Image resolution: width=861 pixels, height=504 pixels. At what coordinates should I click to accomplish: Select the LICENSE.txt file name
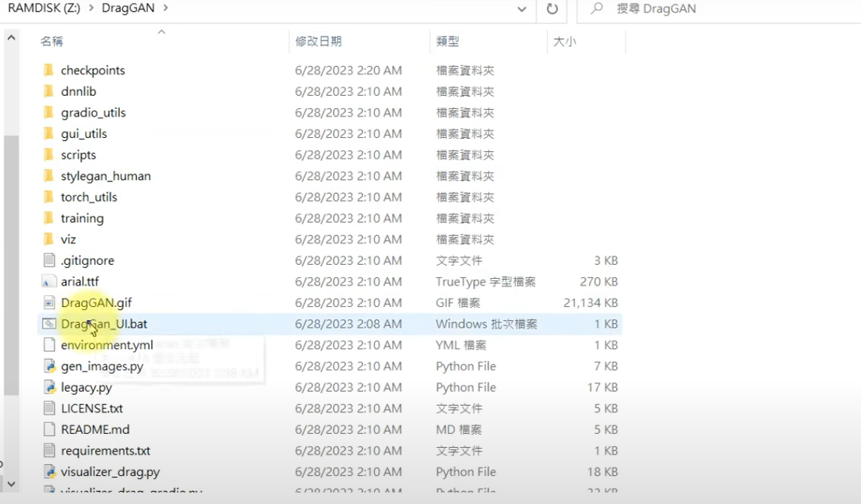92,408
